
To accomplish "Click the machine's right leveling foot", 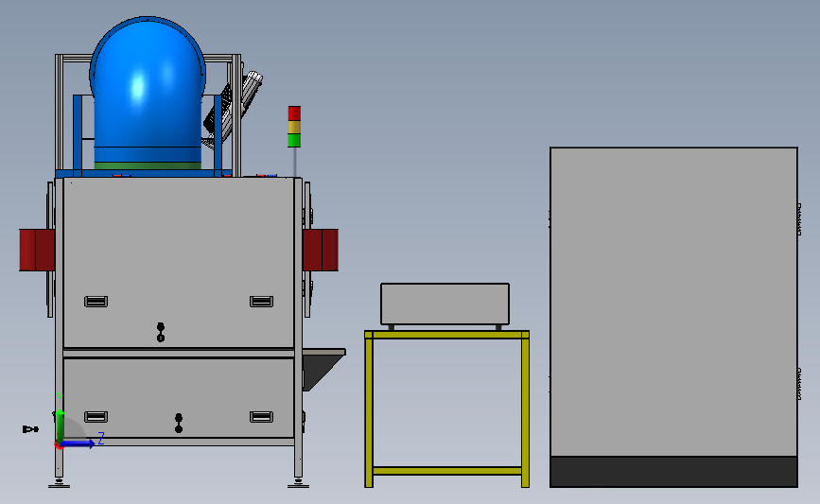I will (x=298, y=482).
